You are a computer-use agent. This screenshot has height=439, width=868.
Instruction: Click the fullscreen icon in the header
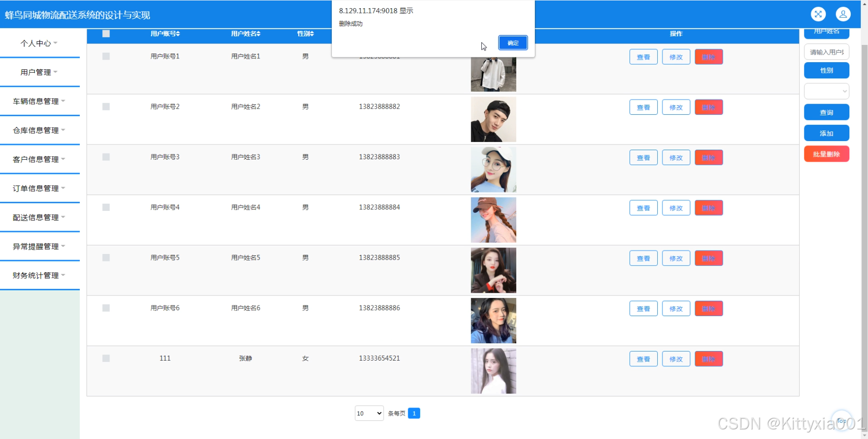[818, 14]
